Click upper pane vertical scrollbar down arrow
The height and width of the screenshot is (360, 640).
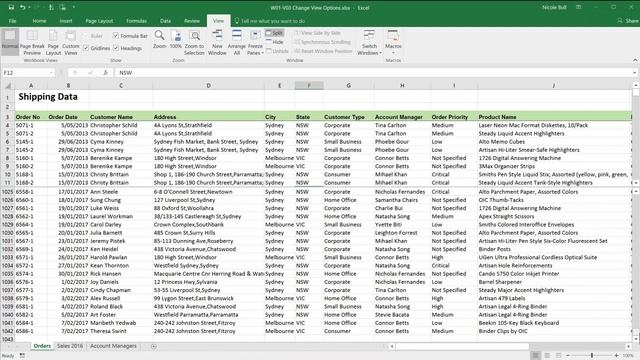[x=636, y=183]
